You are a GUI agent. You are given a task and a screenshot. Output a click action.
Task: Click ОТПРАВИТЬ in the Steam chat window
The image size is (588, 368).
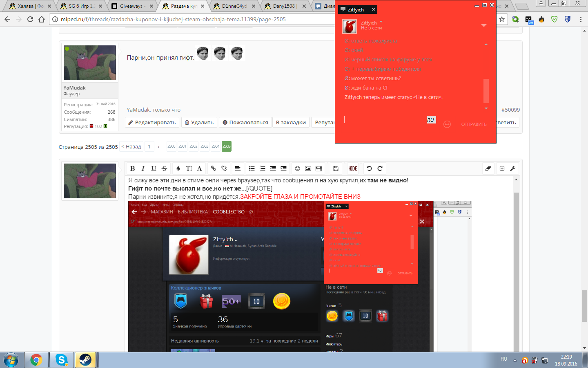(474, 124)
